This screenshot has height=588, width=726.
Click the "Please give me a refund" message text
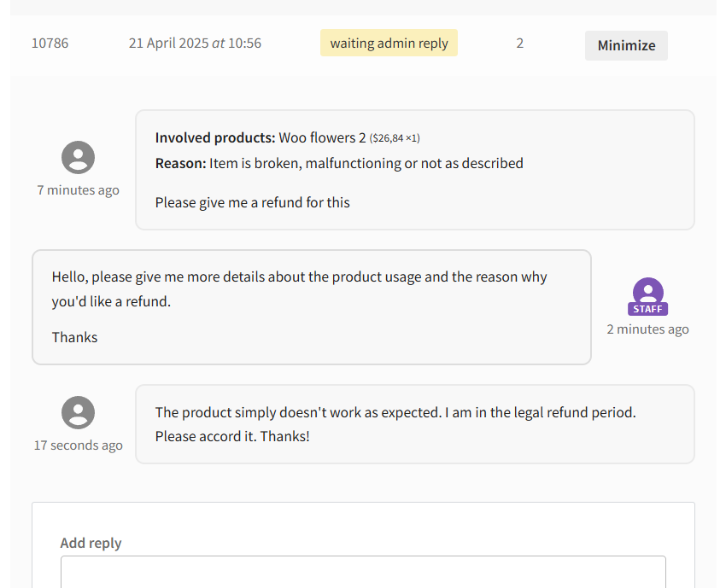coord(252,202)
